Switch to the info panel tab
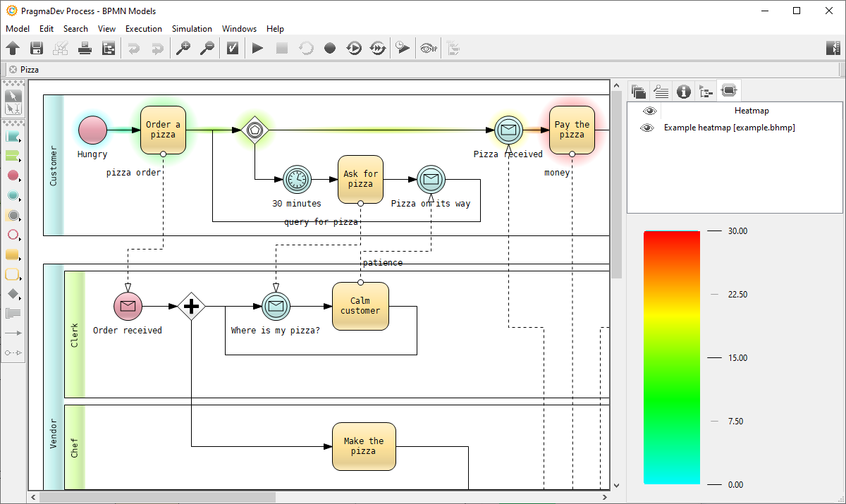 pos(683,91)
